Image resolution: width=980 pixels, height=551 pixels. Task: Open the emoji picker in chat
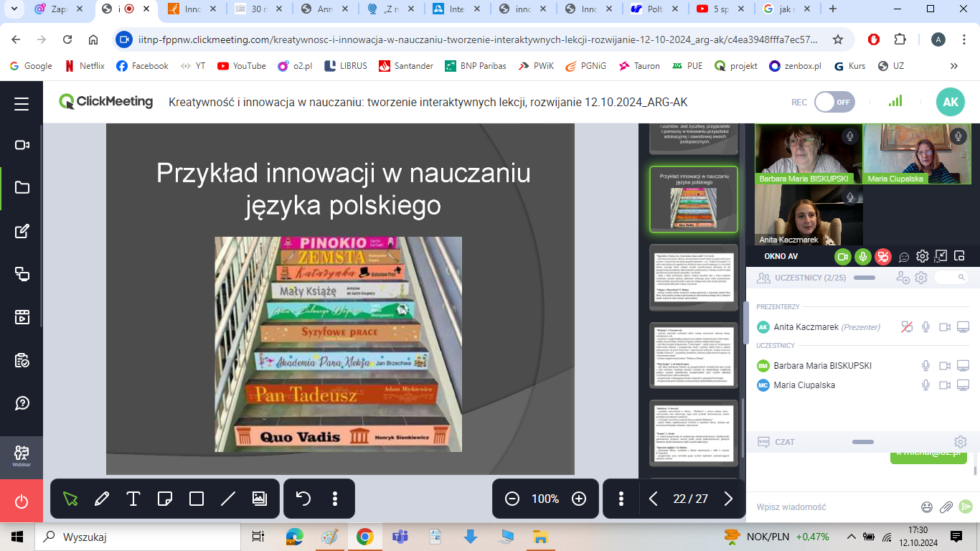click(x=926, y=507)
